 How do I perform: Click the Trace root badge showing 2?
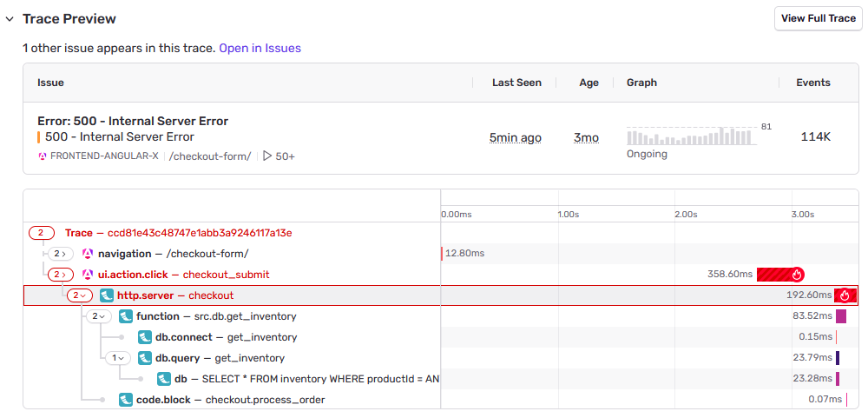[x=42, y=233]
